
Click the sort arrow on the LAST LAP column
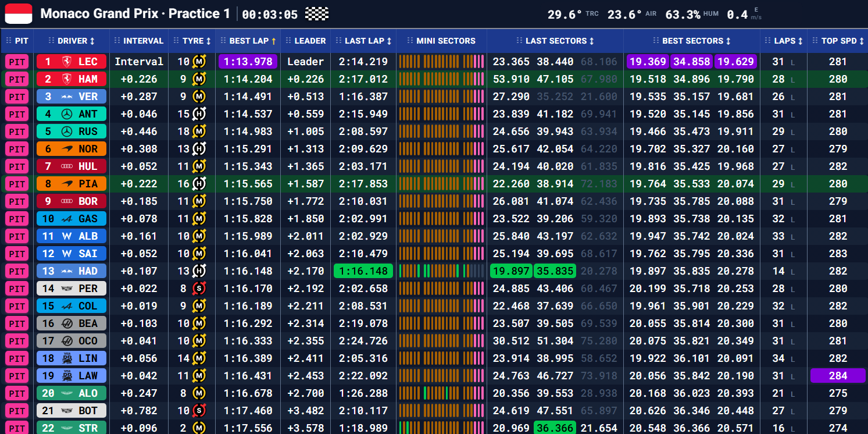(x=390, y=41)
